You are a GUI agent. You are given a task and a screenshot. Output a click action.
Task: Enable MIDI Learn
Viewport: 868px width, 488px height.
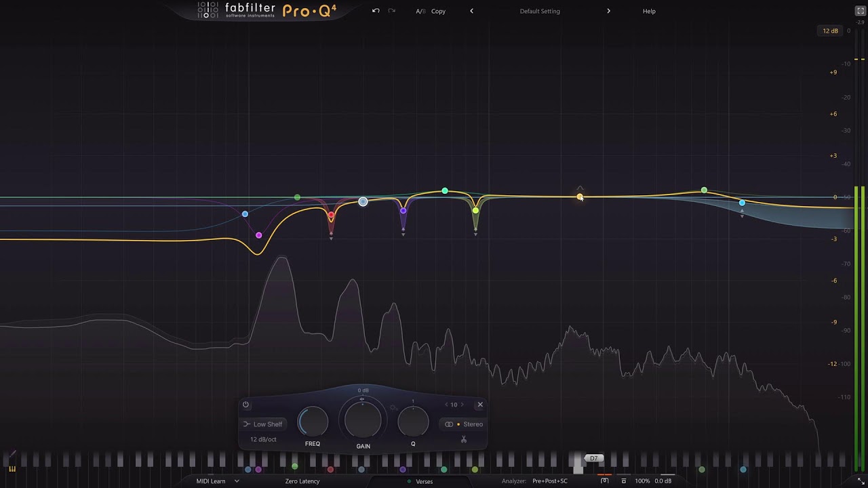coord(211,481)
